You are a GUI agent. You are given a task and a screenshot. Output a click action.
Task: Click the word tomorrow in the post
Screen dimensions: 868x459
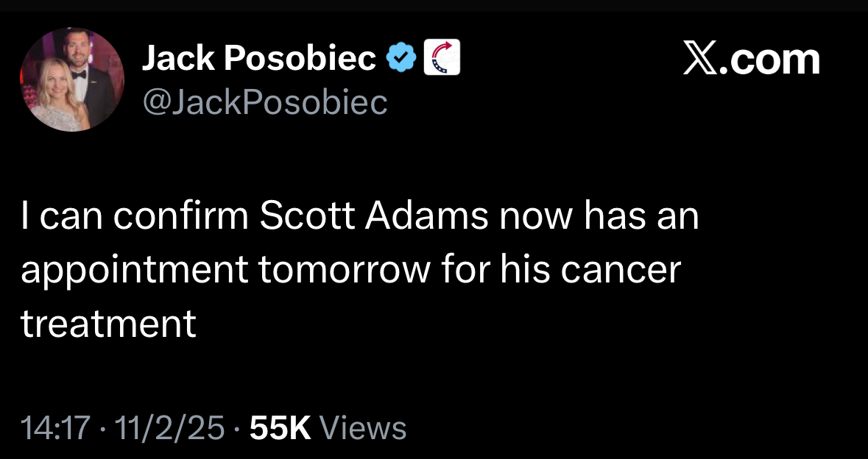click(x=344, y=271)
